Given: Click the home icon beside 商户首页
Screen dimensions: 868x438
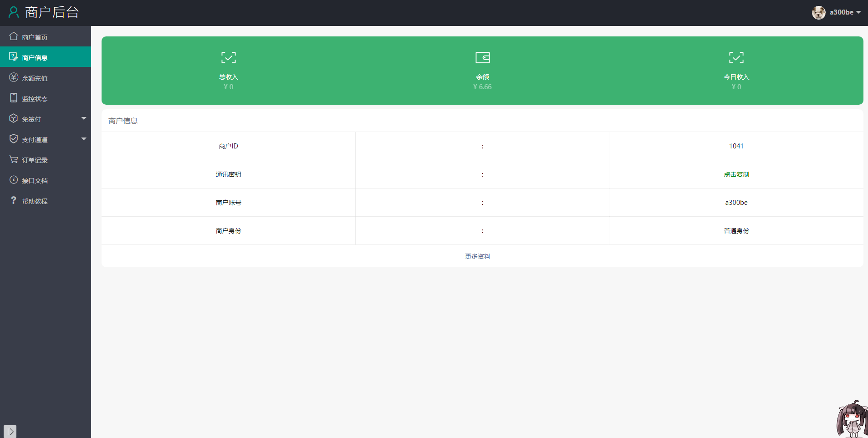Looking at the screenshot, I should coord(14,36).
